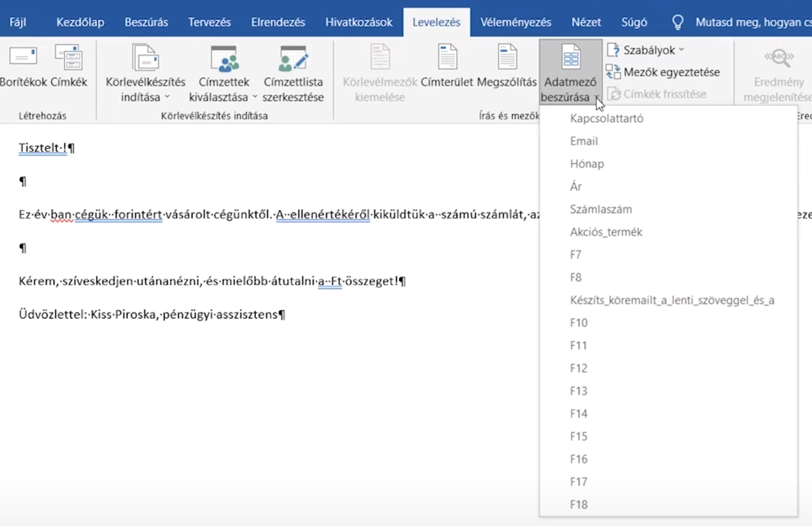Viewport: 812px width, 526px height.
Task: Click the Címterület address block icon
Action: [x=447, y=58]
